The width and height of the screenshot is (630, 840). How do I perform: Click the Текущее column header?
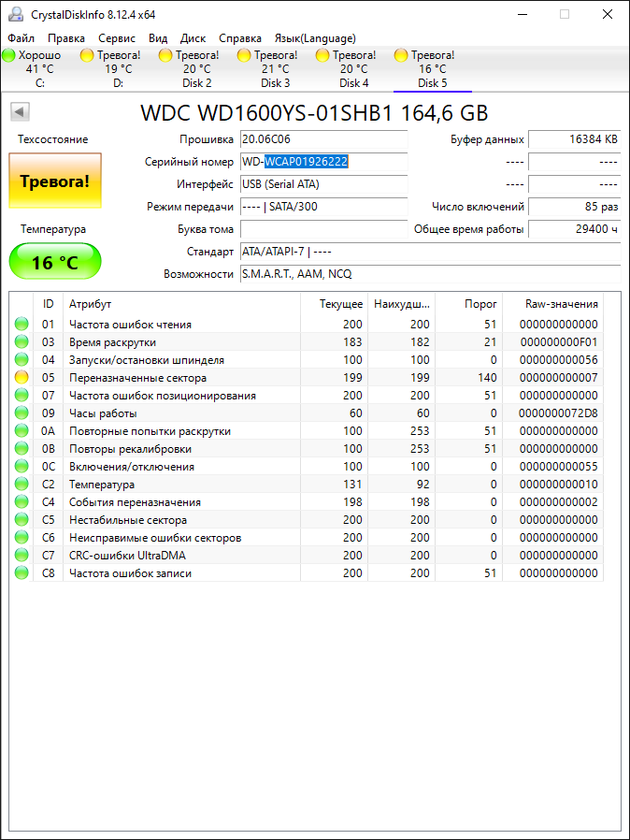click(x=335, y=304)
